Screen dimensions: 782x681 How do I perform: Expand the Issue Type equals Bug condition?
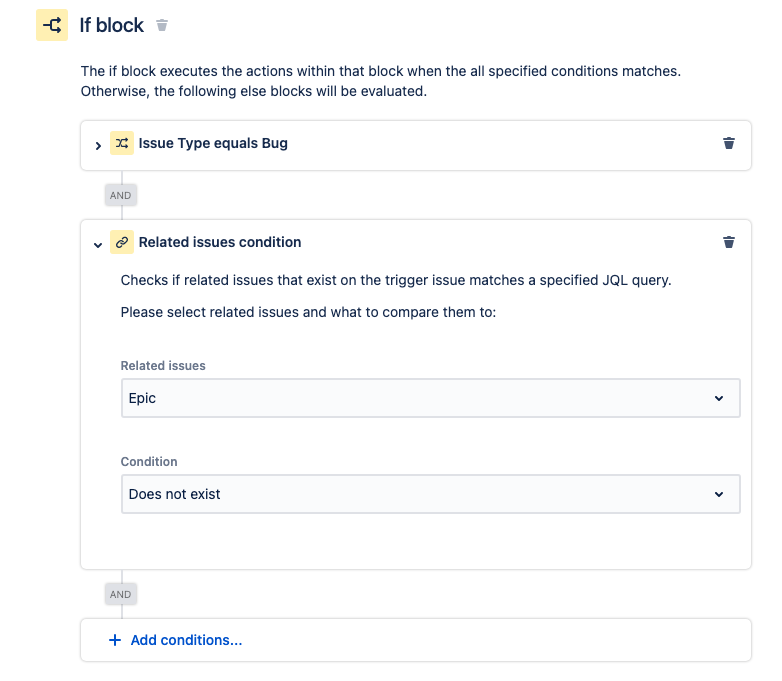tap(98, 145)
